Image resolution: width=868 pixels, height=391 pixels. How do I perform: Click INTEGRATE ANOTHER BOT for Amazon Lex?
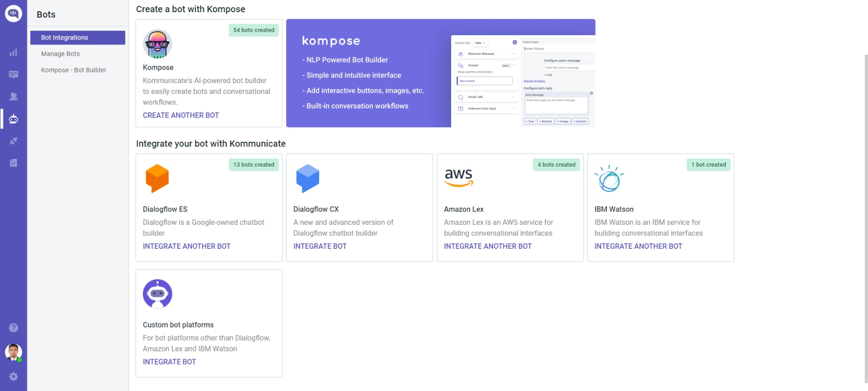point(488,246)
